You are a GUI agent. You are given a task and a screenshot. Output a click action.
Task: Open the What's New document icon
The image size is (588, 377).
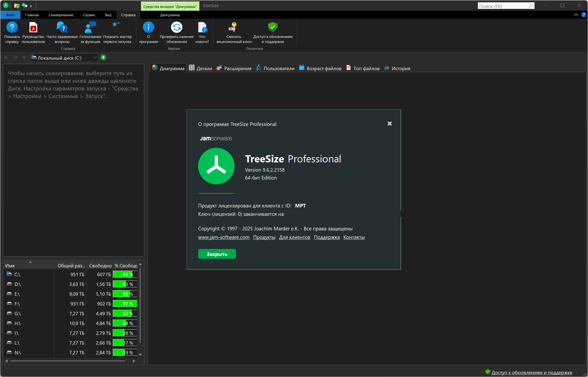click(202, 27)
